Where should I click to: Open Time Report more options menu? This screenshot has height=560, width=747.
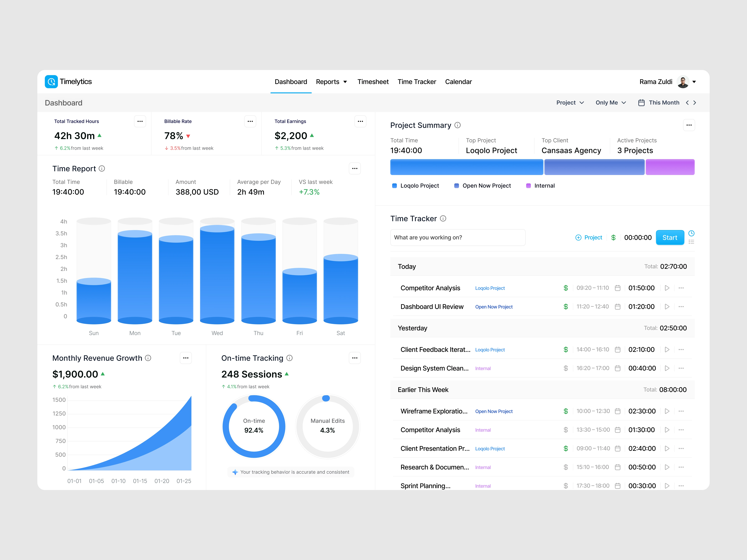[355, 168]
